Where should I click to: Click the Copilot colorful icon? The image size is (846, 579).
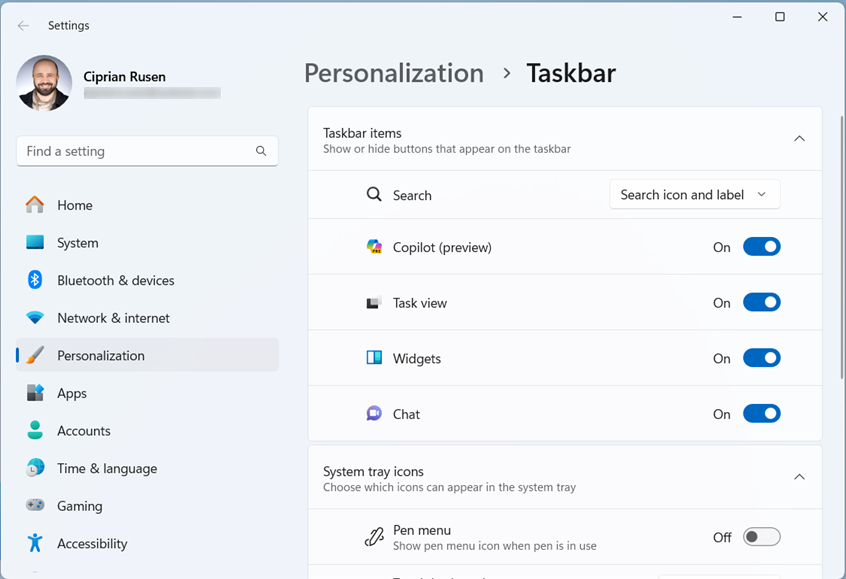[x=374, y=247]
